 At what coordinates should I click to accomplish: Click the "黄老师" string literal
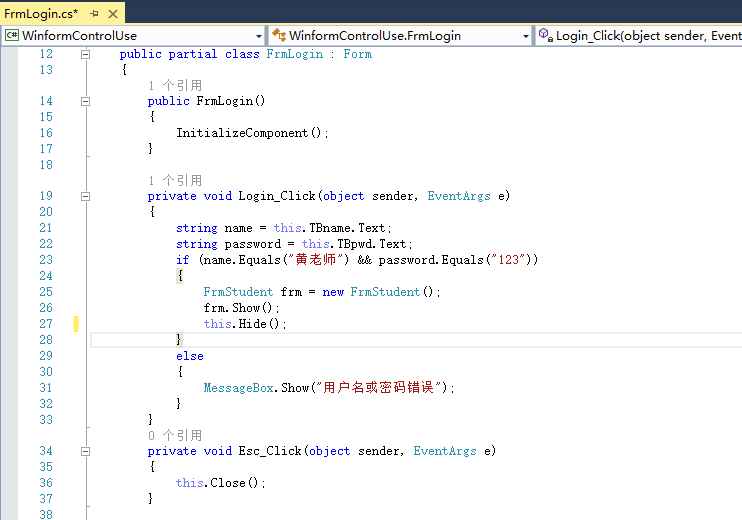pyautogui.click(x=316, y=260)
